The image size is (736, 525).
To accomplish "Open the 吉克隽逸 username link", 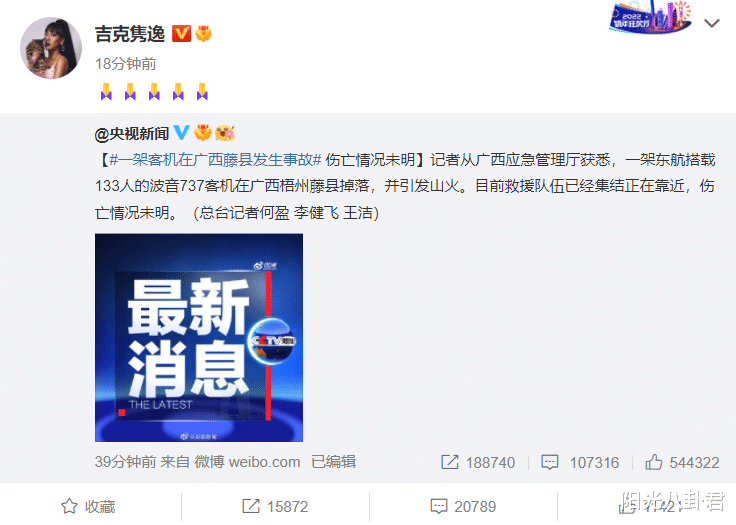I will click(x=130, y=34).
